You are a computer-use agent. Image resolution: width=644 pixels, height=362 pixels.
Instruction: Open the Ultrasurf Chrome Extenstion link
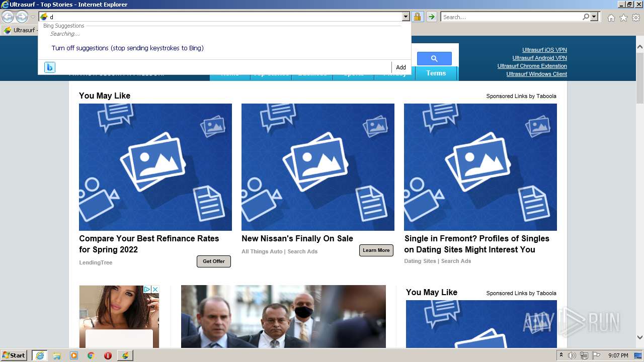click(x=532, y=66)
